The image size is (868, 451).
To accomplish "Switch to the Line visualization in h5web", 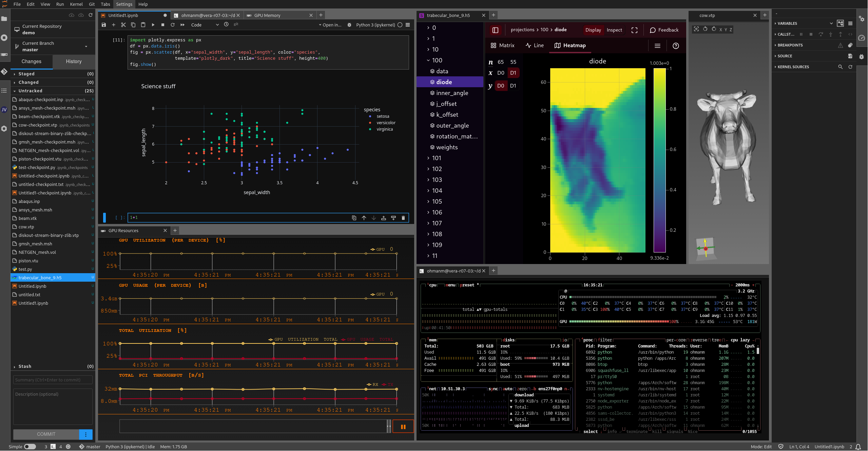I will [535, 45].
